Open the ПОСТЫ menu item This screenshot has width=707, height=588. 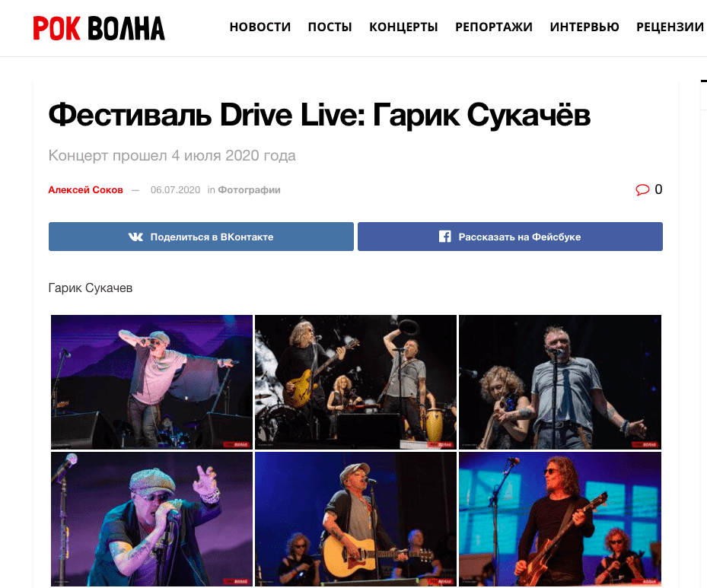click(x=330, y=27)
